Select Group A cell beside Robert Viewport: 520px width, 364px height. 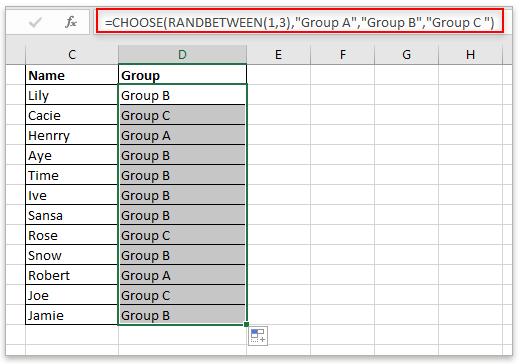182,275
